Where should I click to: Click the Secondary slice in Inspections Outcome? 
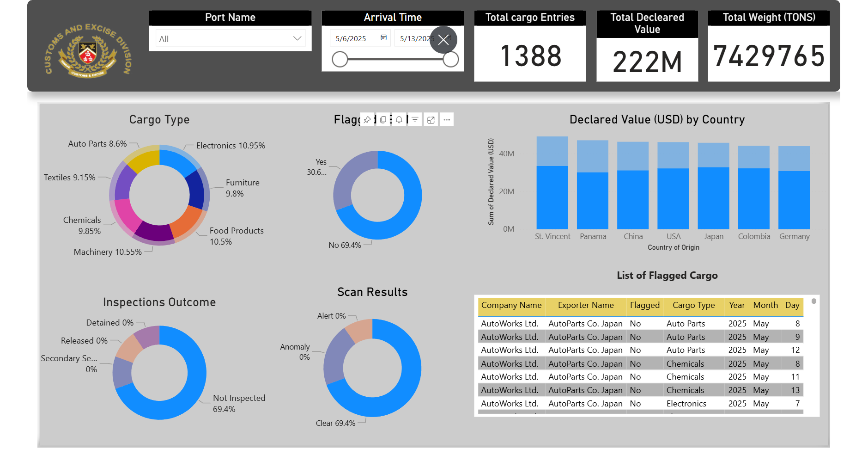click(122, 373)
